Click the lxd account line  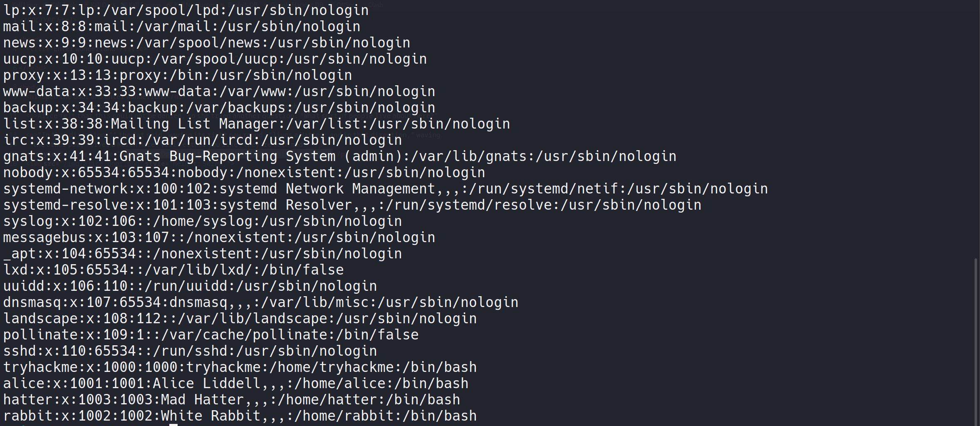tap(173, 270)
